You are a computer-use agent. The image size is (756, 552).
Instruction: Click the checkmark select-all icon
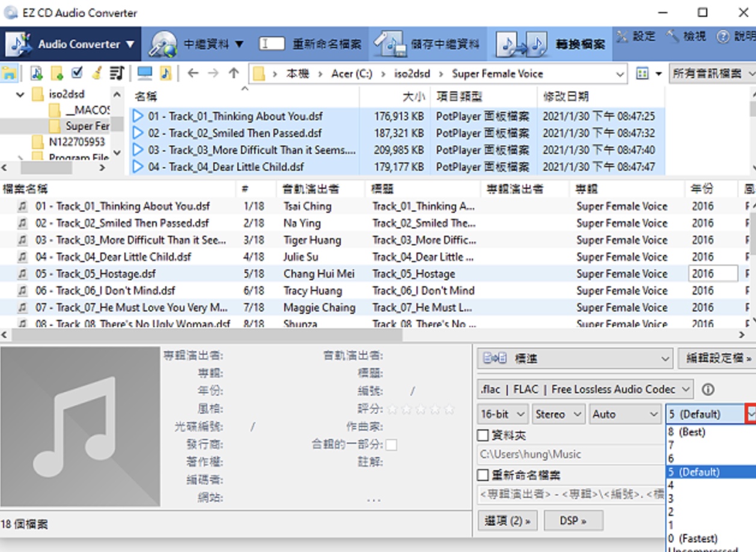point(77,73)
